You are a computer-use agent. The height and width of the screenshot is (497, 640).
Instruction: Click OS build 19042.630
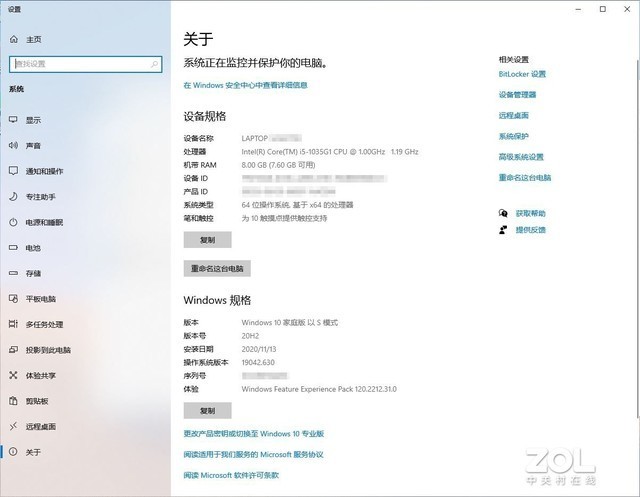click(x=258, y=362)
